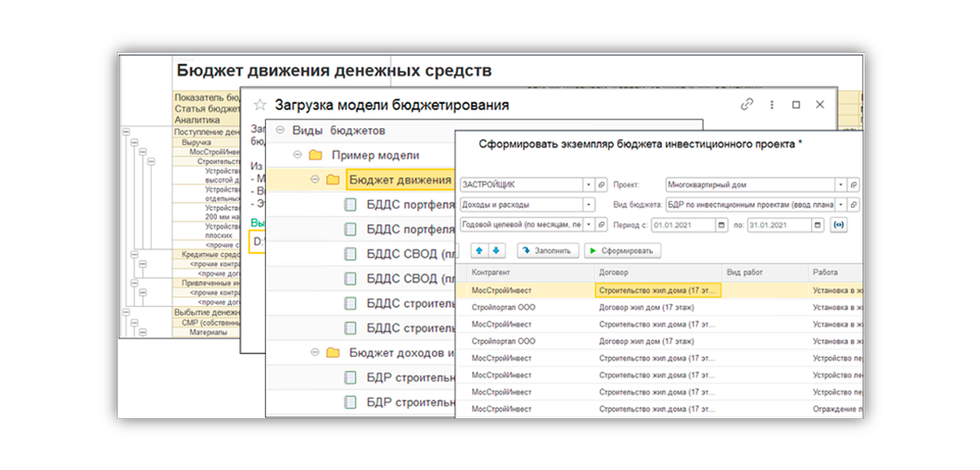Screen dimensions: 980x470
Task: Click the Работа column header
Action: [x=835, y=273]
